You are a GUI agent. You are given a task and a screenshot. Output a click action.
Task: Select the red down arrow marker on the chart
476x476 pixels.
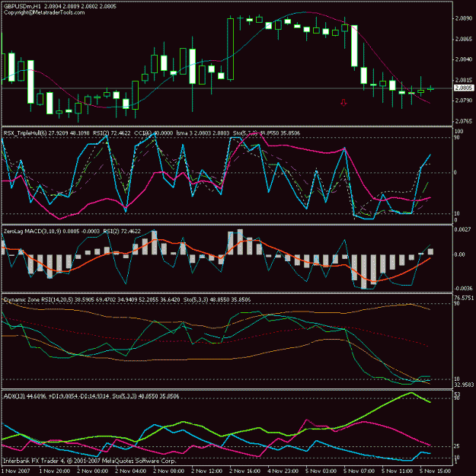coord(343,103)
